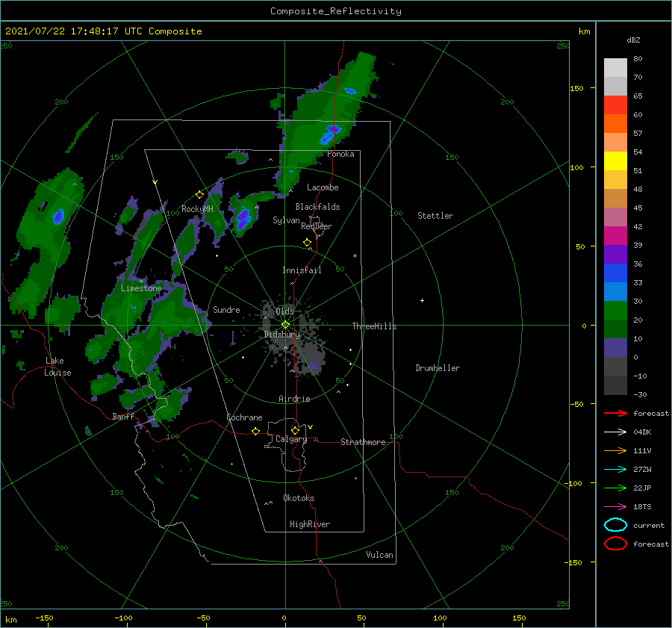Image resolution: width=672 pixels, height=628 pixels.
Task: Click the yellow diamond marker near RockyMH
Action: (199, 195)
